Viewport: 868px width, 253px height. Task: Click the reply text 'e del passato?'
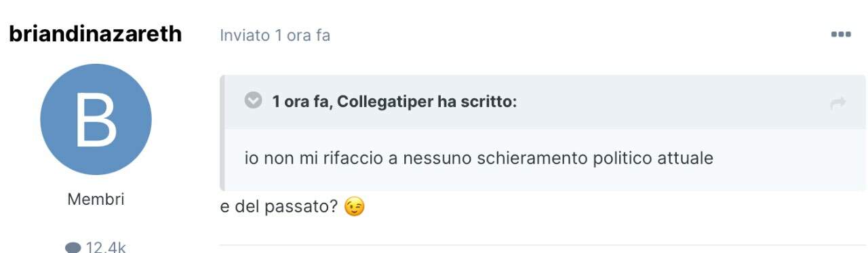(279, 206)
